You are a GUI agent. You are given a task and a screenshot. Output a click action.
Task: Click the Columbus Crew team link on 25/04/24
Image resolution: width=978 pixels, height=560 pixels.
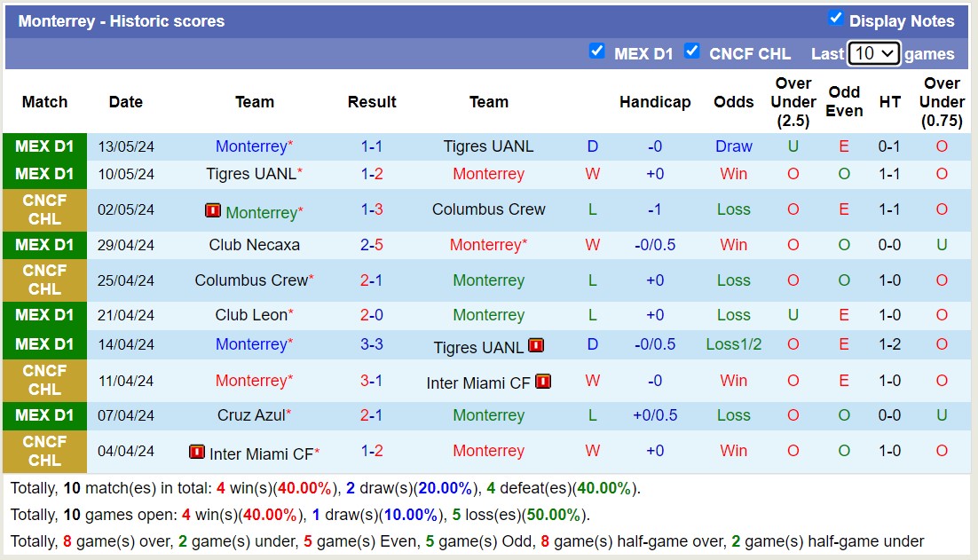tap(251, 280)
